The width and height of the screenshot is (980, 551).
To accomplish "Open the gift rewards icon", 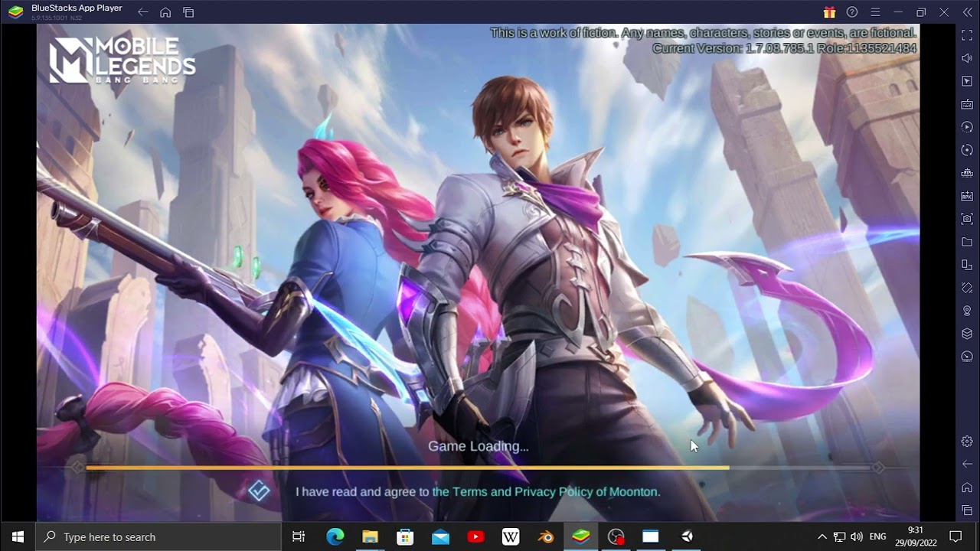I will (x=829, y=12).
